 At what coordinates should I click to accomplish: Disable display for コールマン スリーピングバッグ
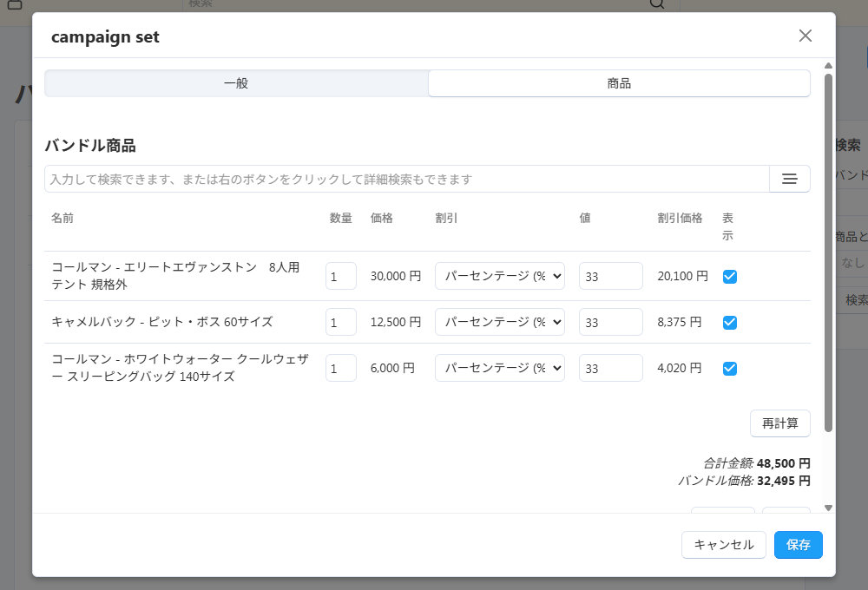pos(730,368)
